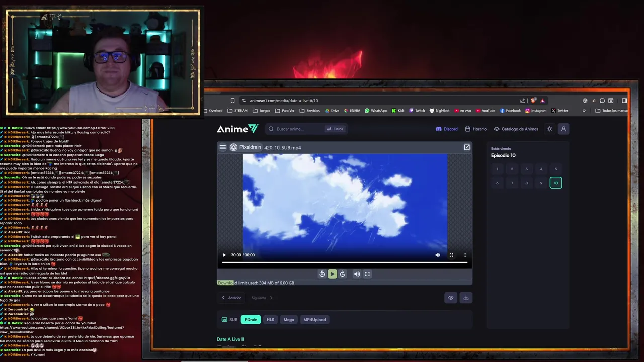
Task: Open the Horario schedule page
Action: [x=476, y=129]
